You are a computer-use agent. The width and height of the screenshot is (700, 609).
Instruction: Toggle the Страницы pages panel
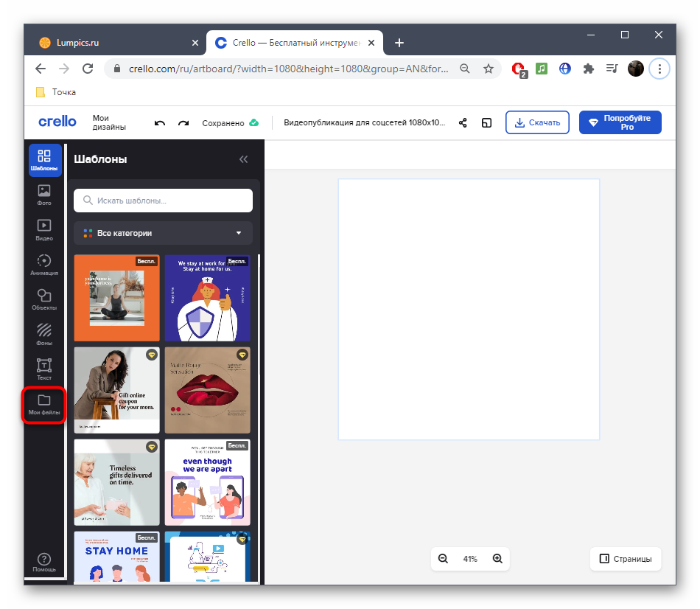[x=626, y=559]
